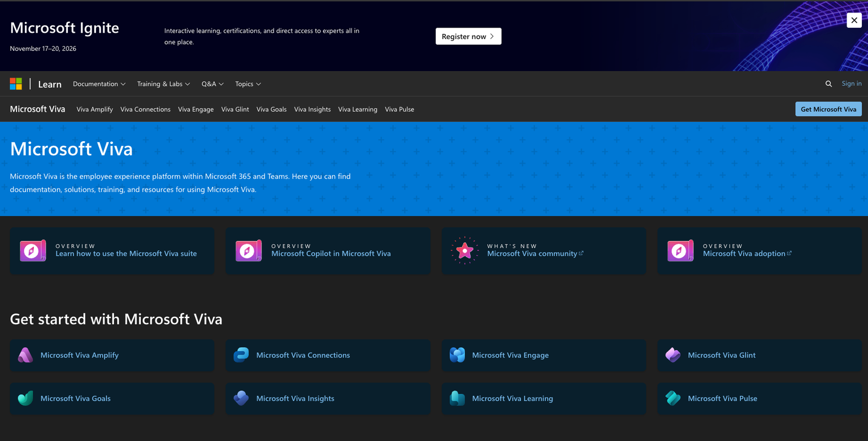
Task: Click the 'November 17–20, 2026' date text
Action: [x=43, y=49]
